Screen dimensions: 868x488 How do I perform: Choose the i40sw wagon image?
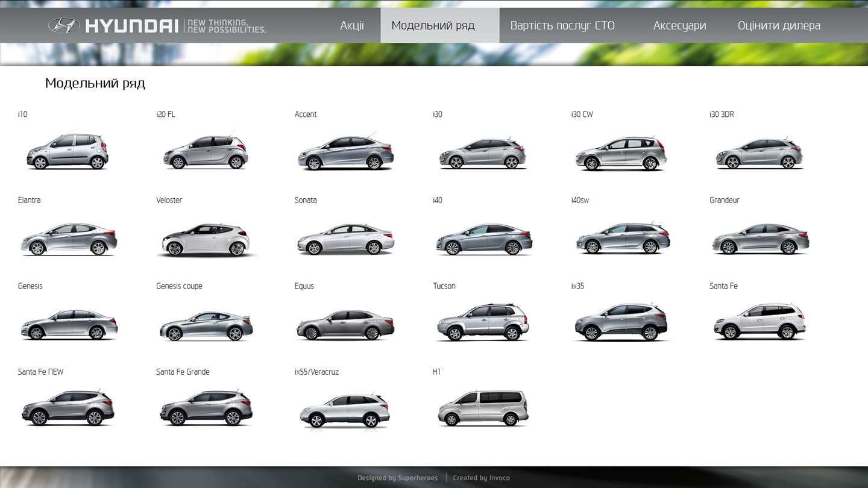[x=623, y=237]
